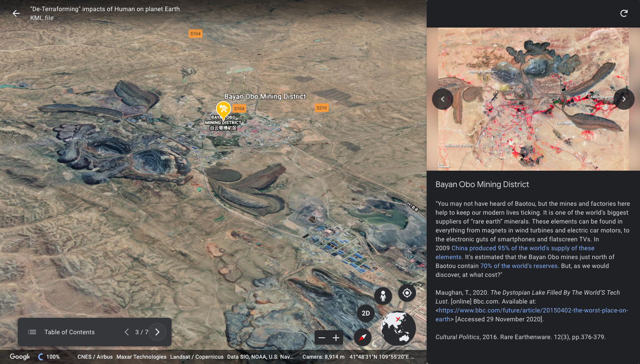Screen dimensions: 640x364
Task: Toggle the map view to 2D
Action: click(x=366, y=313)
